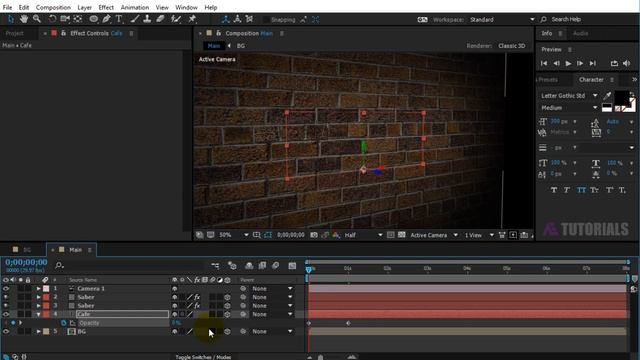Select the Ellipse shape tool
The height and width of the screenshot is (360, 640).
[93, 19]
